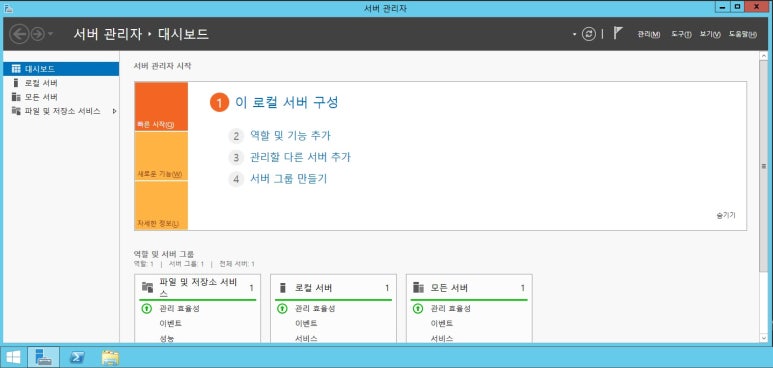
Task: Click 역할 및 기능 추가 link
Action: click(290, 136)
